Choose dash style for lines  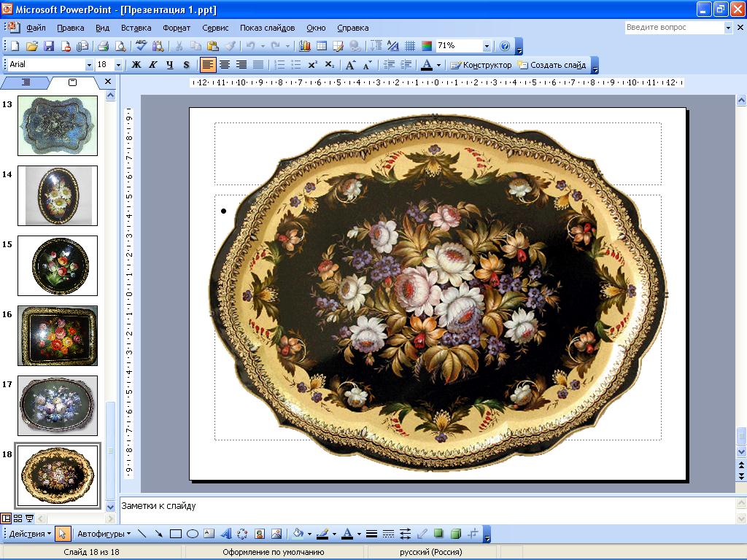click(x=388, y=534)
